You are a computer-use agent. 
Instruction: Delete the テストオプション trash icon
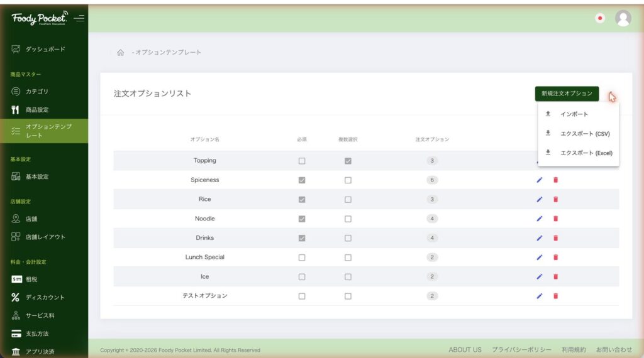point(556,296)
